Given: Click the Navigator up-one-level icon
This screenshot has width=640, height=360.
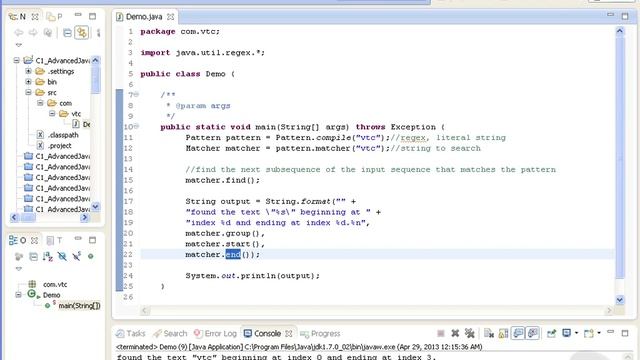Looking at the screenshot, I should pyautogui.click(x=48, y=32).
